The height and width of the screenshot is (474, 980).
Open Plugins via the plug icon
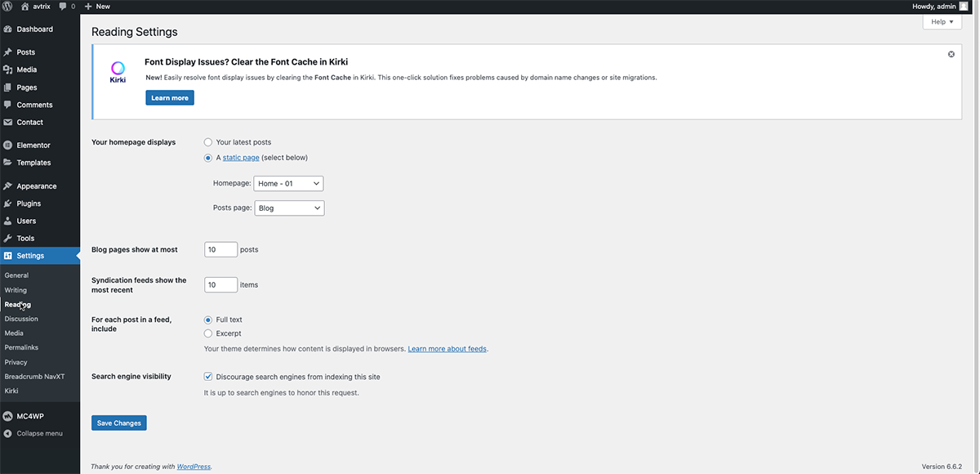[8, 203]
